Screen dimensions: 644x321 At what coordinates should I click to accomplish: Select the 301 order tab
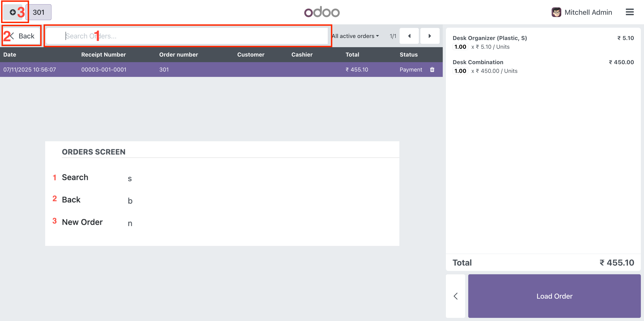point(38,12)
